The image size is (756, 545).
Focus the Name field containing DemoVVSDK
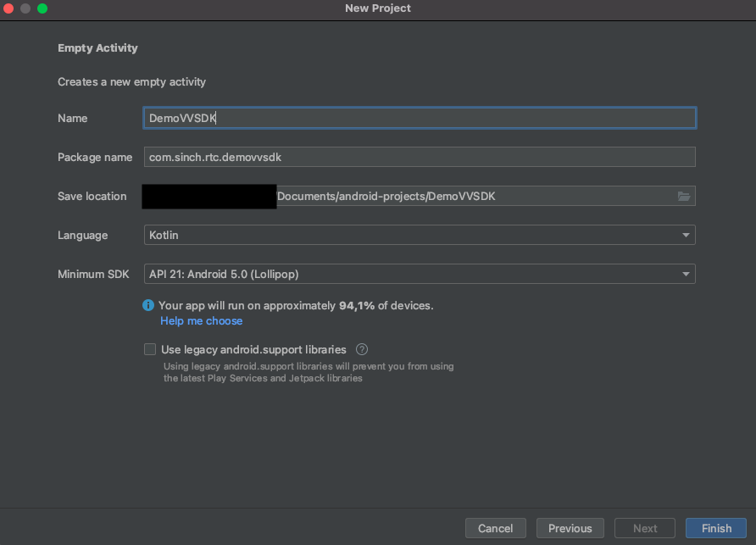click(420, 118)
